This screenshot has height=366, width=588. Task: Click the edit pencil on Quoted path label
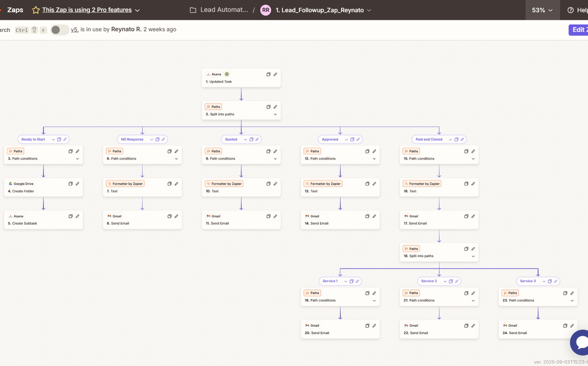(x=257, y=139)
